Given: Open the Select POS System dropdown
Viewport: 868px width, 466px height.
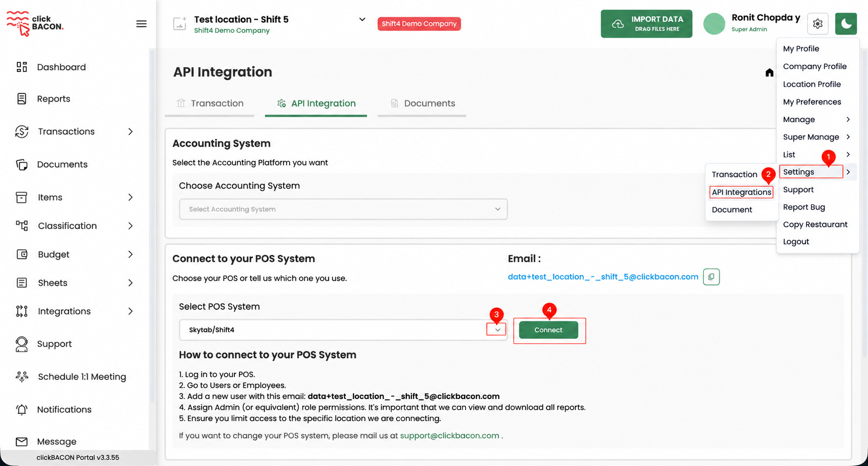Looking at the screenshot, I should pyautogui.click(x=343, y=330).
